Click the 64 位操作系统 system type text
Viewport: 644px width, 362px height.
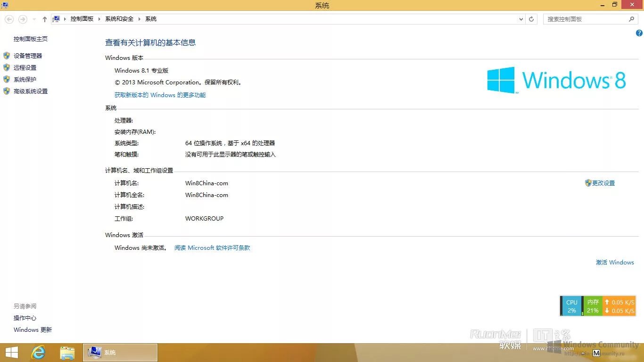coord(230,143)
